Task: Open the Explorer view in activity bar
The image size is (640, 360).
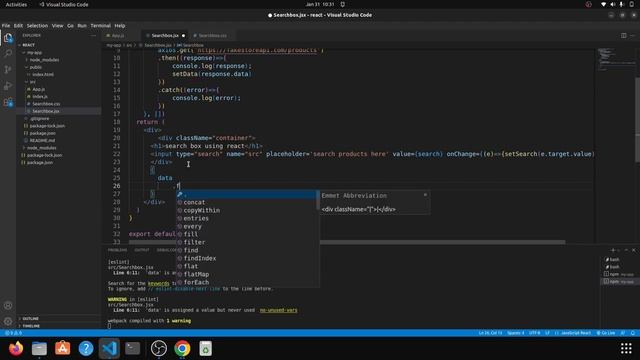Action: point(8,38)
